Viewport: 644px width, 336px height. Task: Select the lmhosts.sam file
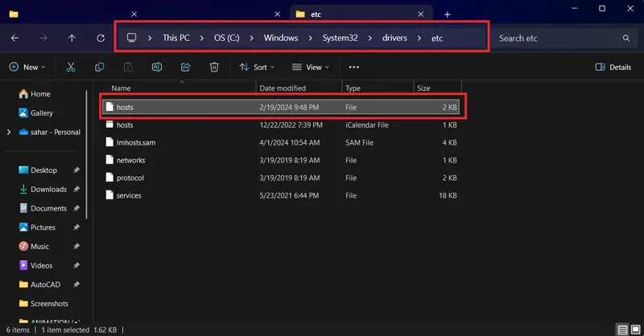(x=281, y=143)
